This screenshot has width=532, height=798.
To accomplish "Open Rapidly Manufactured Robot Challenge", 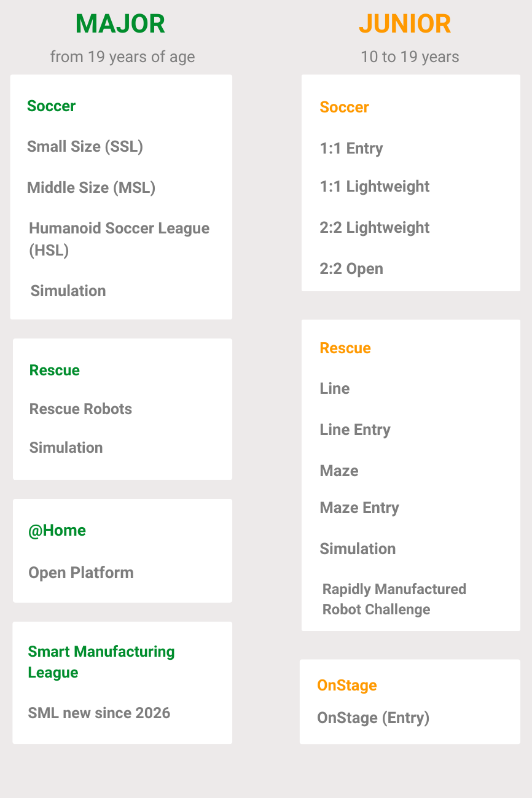I will coord(394,599).
